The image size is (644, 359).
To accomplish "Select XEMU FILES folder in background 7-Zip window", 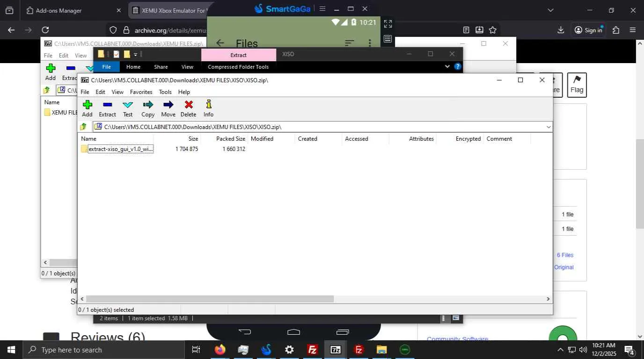I will coord(61,112).
